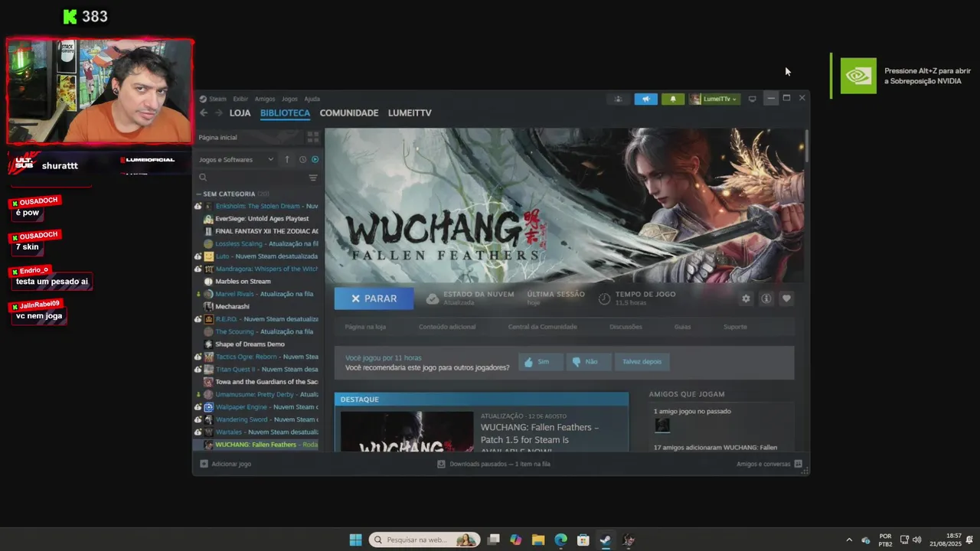Select Umamusume: Pretty Derby
Viewport: 980px width, 551px height.
pos(257,394)
